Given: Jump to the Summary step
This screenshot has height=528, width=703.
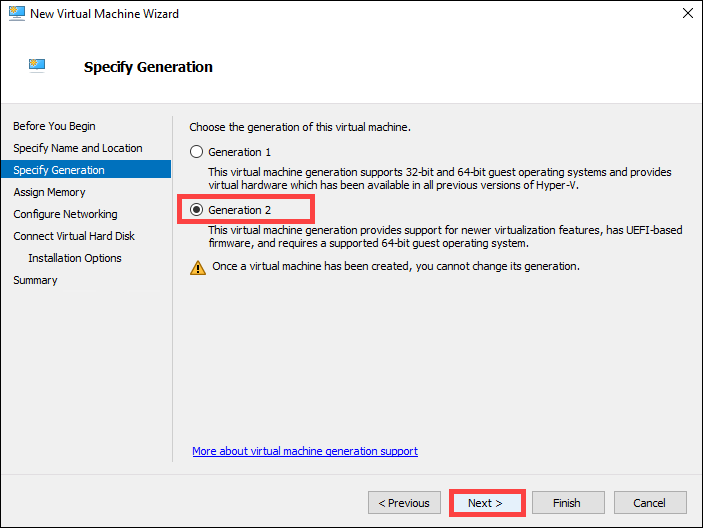Looking at the screenshot, I should coord(35,280).
